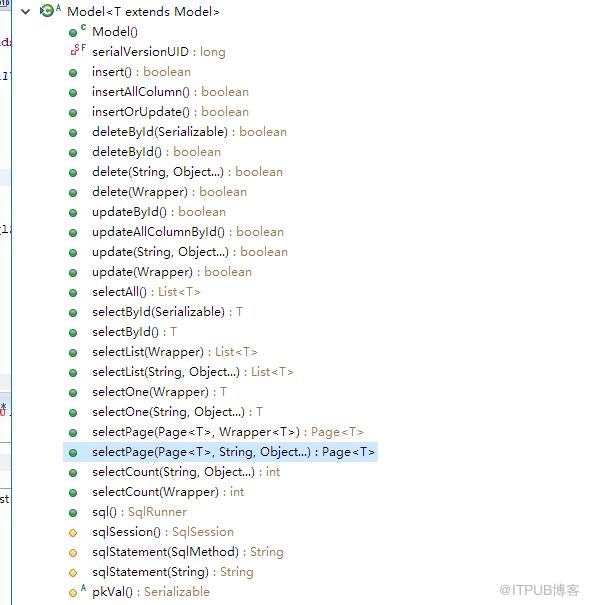This screenshot has width=589, height=605.
Task: Click the icon beside deleteById(Serializable)
Action: click(73, 133)
